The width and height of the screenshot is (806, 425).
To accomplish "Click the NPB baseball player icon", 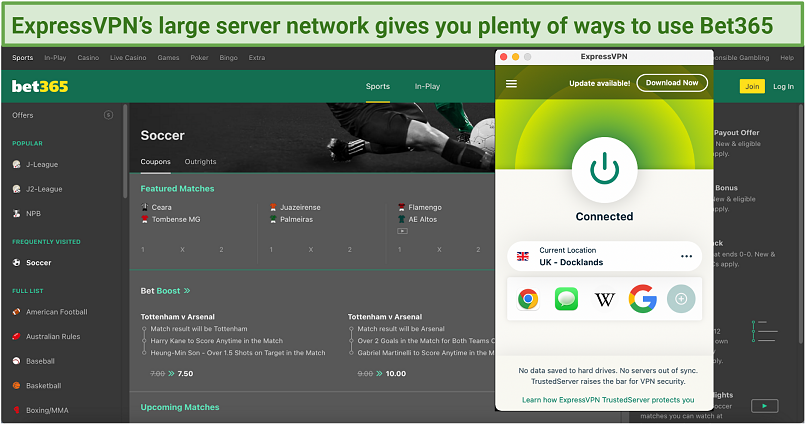I will pos(16,213).
